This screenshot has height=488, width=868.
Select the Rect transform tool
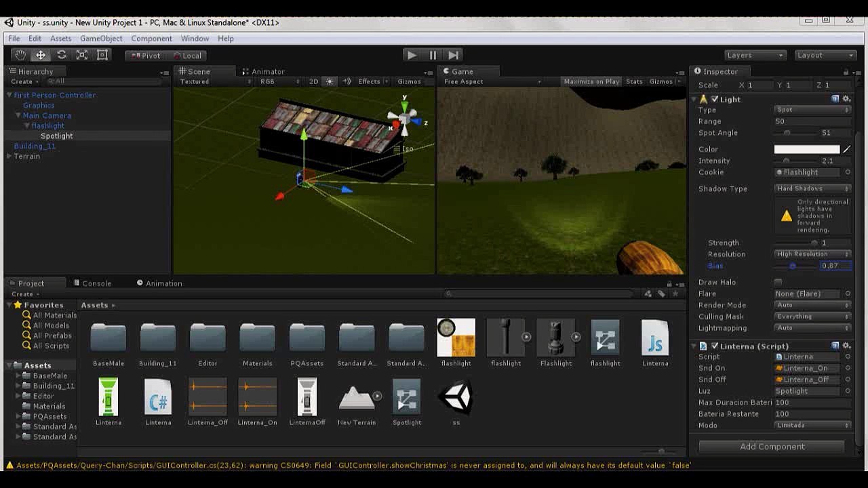click(x=102, y=56)
